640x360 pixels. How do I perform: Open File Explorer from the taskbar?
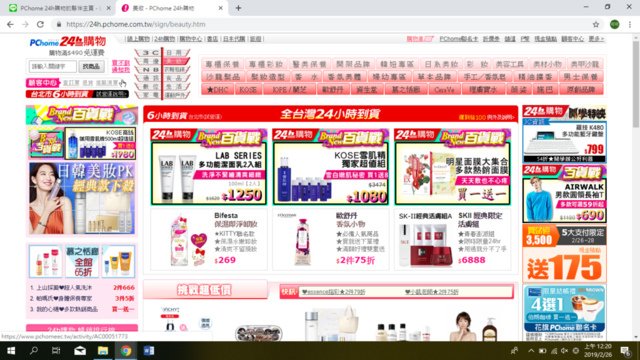pos(103,351)
